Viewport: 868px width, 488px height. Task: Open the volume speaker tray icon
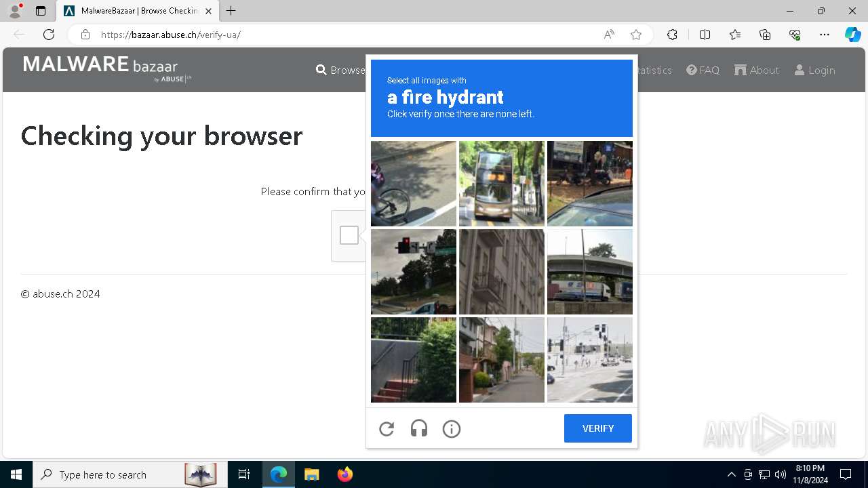point(781,474)
